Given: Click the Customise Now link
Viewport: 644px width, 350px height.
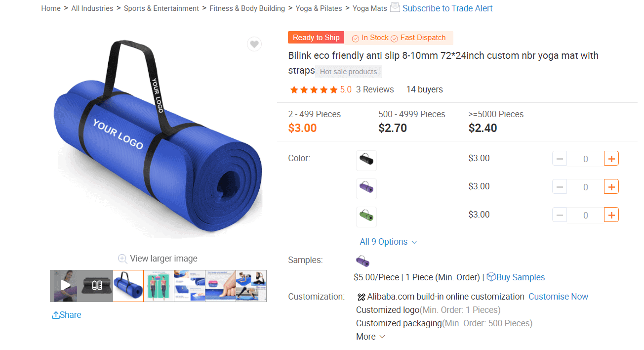Looking at the screenshot, I should pyautogui.click(x=558, y=296).
